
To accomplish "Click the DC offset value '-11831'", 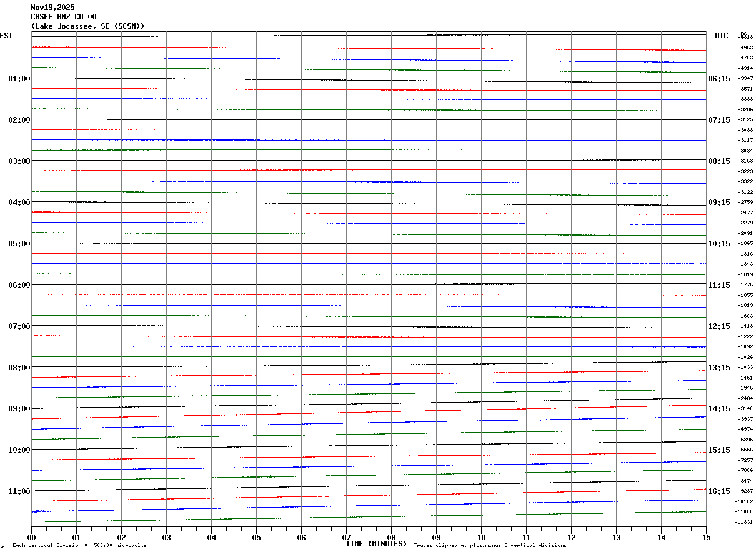I will (x=745, y=522).
